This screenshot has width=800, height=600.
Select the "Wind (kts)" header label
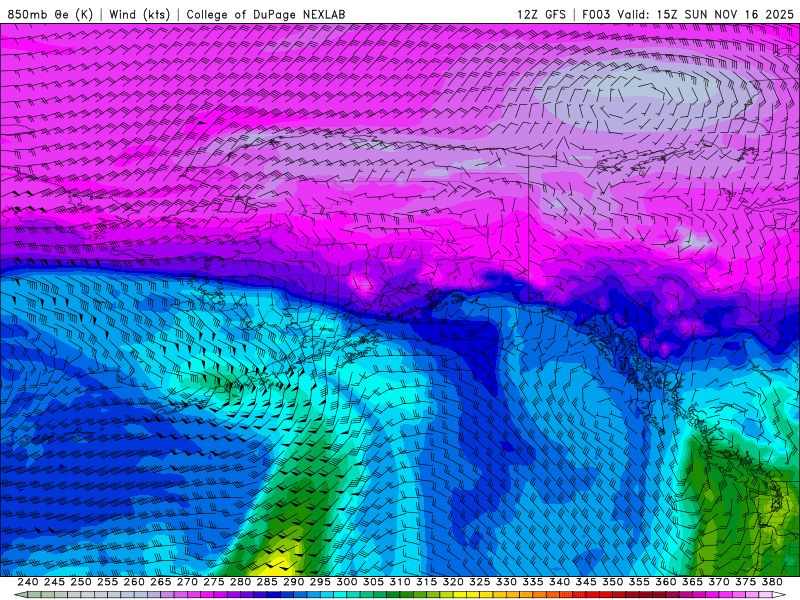(139, 14)
